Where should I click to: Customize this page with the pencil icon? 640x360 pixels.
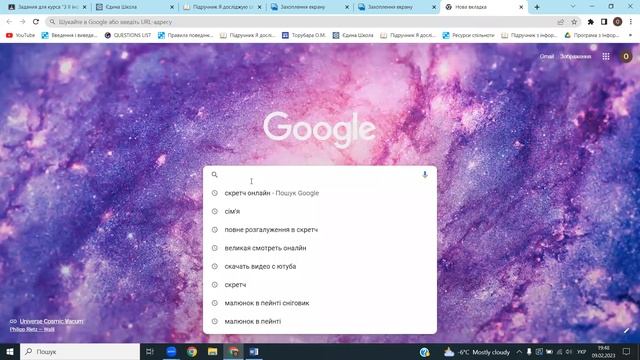[626, 331]
